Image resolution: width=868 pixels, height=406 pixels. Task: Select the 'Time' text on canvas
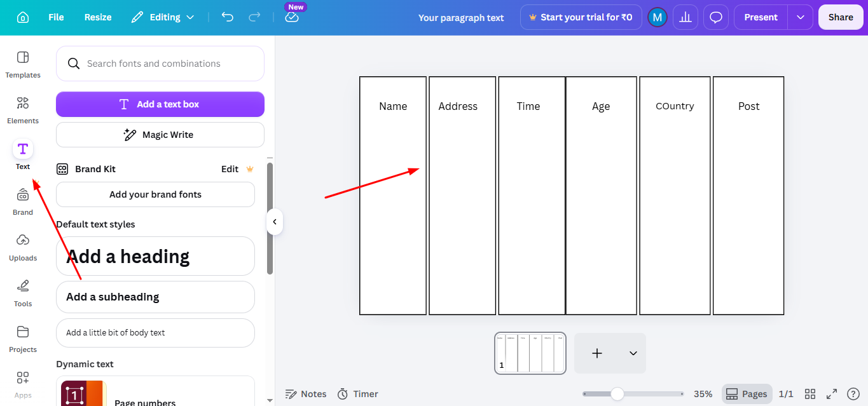click(528, 106)
